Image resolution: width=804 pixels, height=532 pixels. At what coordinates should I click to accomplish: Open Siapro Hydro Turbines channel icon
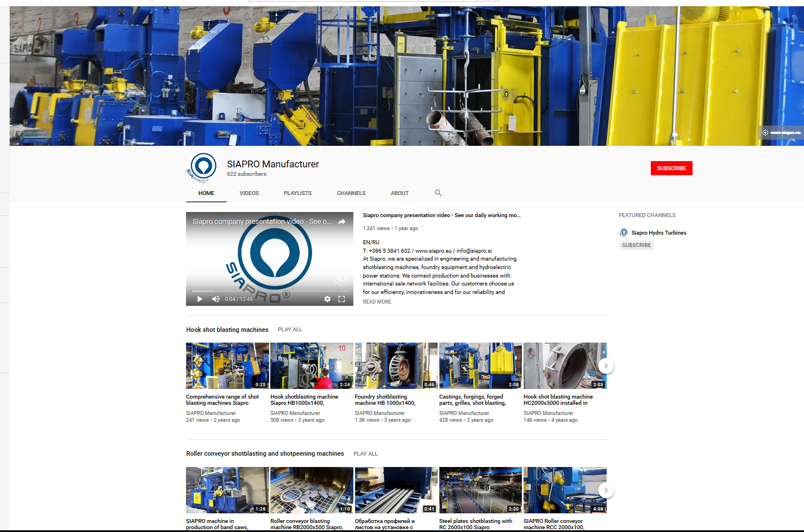[x=624, y=232]
